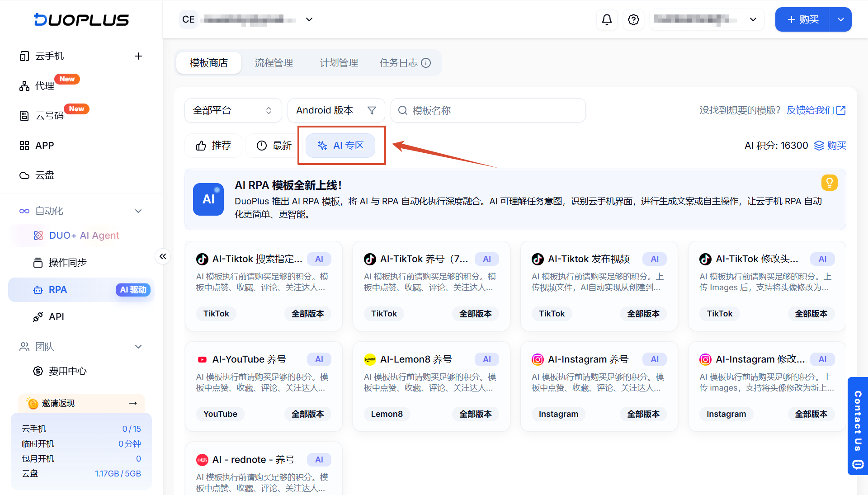The image size is (868, 495).
Task: Open AI-YouTube 养号 template card
Action: tap(264, 387)
